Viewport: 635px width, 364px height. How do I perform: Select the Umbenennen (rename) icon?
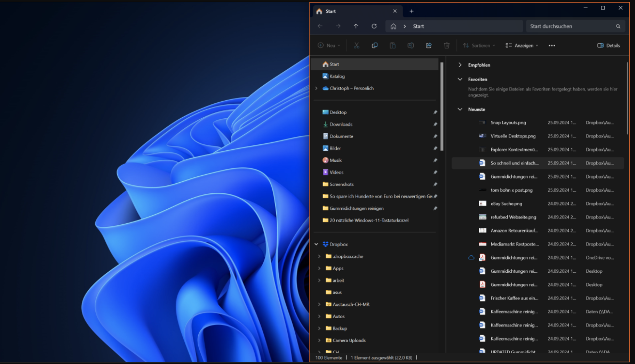410,45
